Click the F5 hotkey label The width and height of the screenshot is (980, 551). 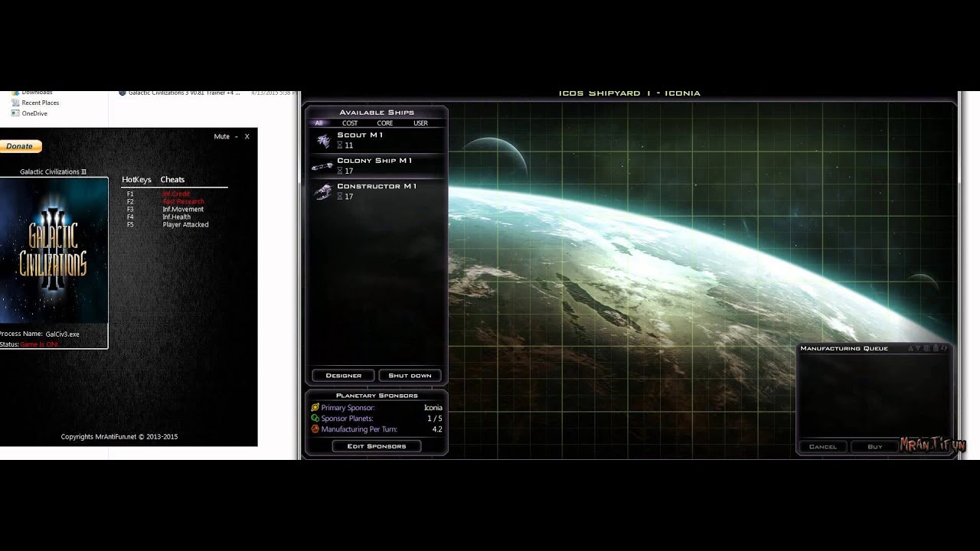pos(130,225)
